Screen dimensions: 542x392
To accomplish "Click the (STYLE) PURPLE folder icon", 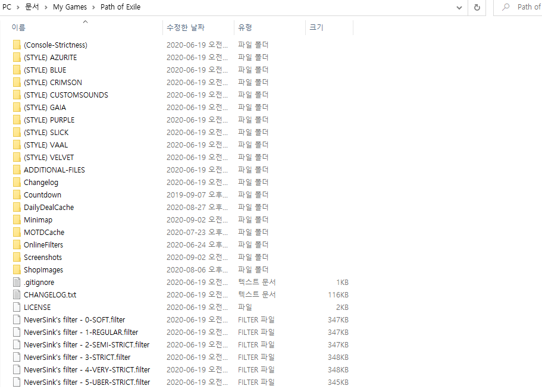I will [x=17, y=120].
